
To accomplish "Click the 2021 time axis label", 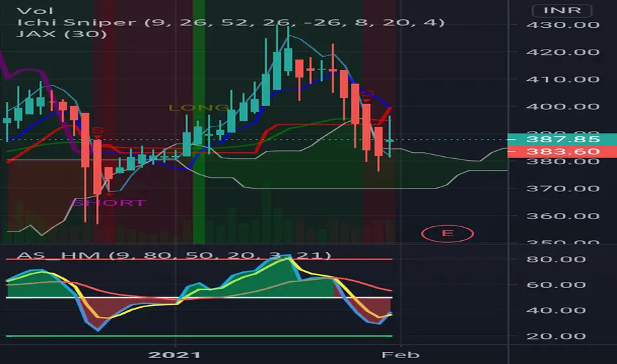I will [x=174, y=355].
